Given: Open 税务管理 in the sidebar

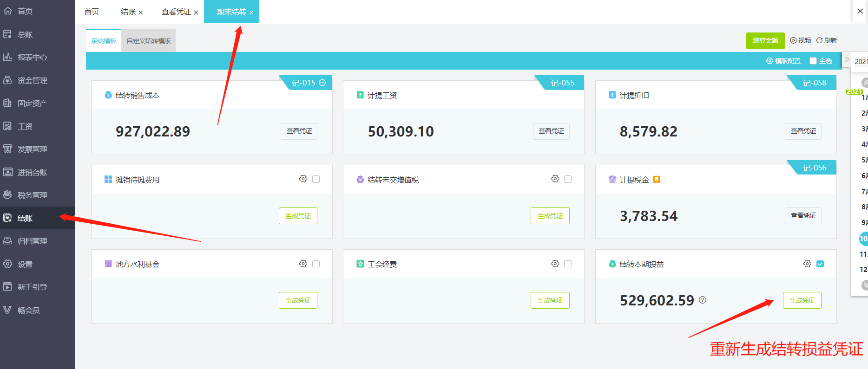Looking at the screenshot, I should point(32,195).
